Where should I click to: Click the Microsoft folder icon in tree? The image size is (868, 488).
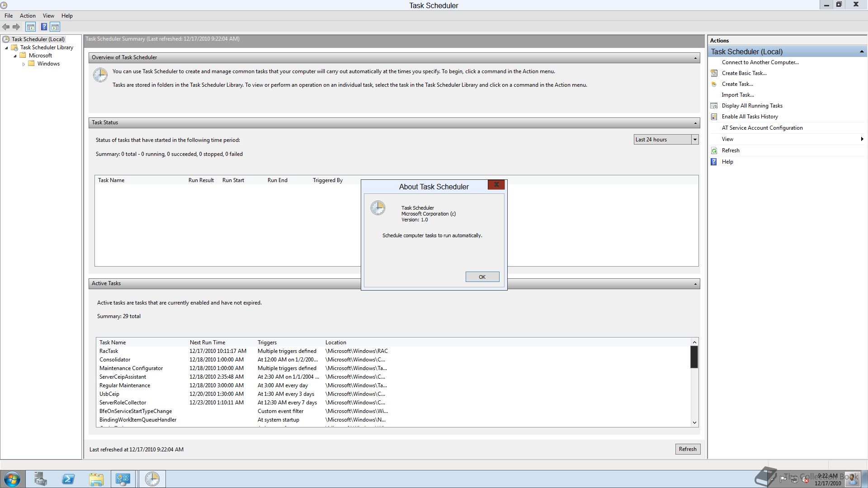[x=23, y=56]
